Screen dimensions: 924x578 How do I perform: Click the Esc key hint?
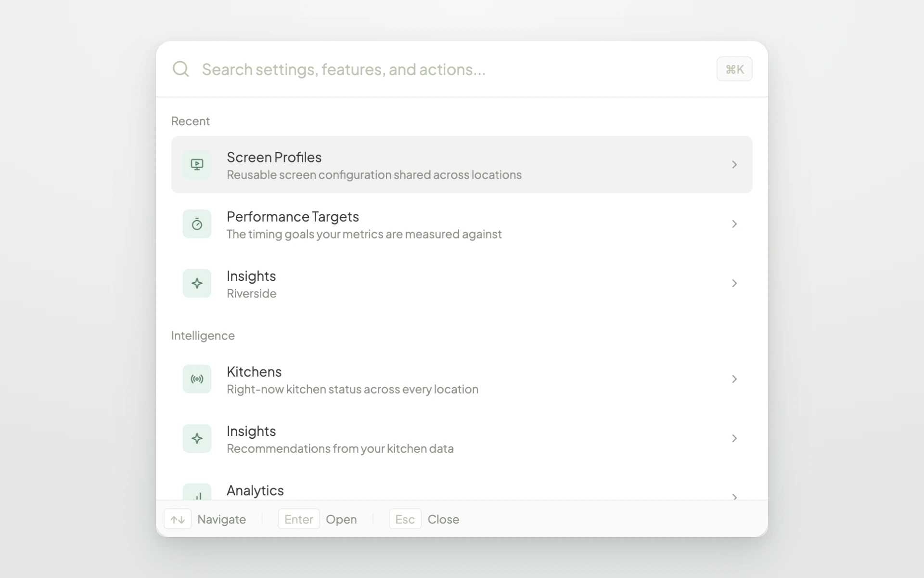pyautogui.click(x=405, y=519)
